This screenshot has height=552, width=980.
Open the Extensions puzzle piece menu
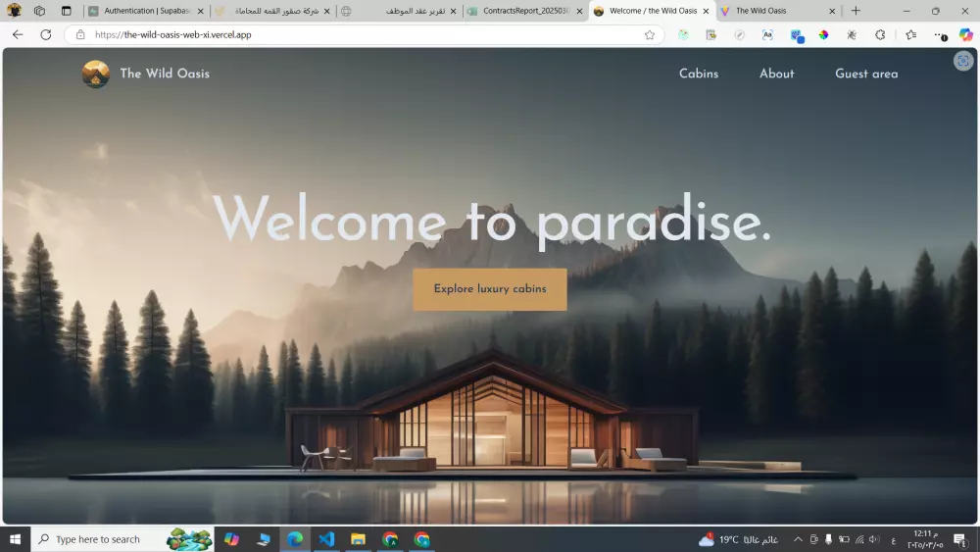[880, 35]
